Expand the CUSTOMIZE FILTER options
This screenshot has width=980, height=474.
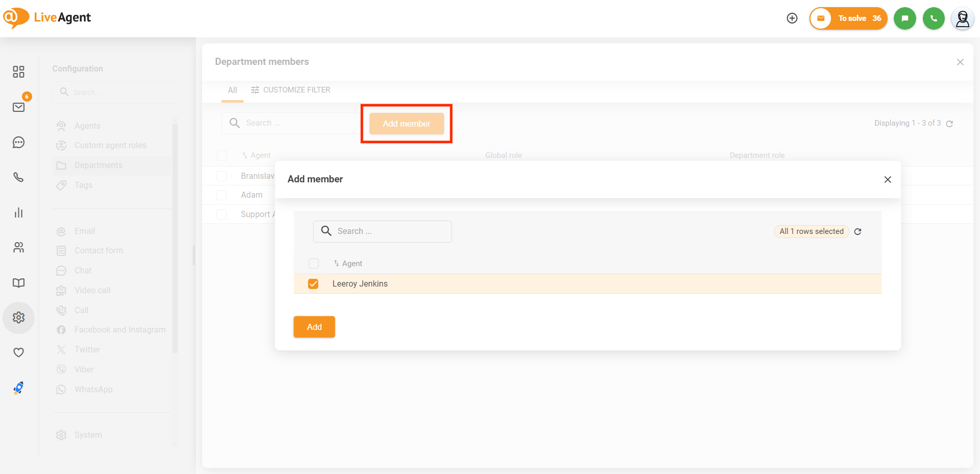pyautogui.click(x=290, y=90)
